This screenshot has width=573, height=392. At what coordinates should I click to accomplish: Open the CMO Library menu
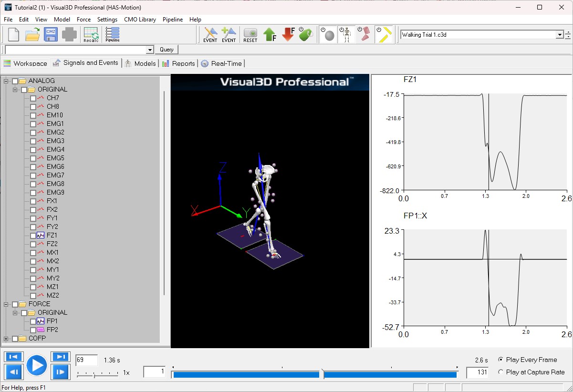[140, 20]
